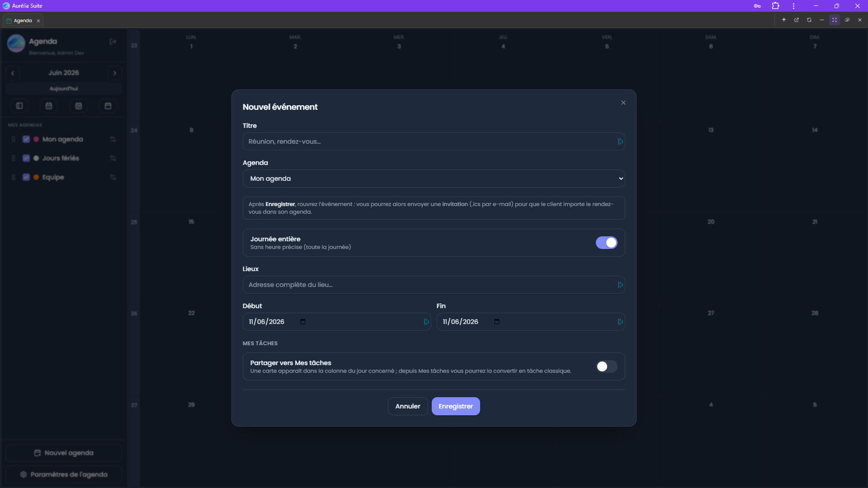Click the autofill icon in Fin field
Image resolution: width=868 pixels, height=488 pixels.
[620, 322]
